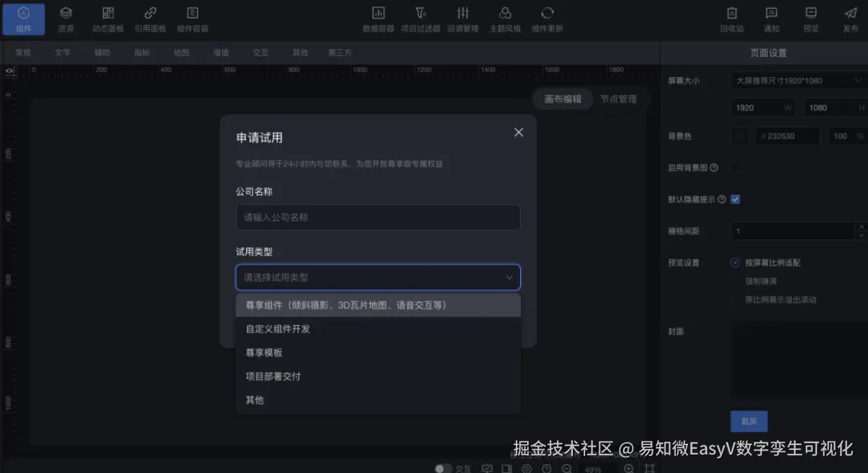Decrease 栅格间距 with the down stepper
Viewport: 868px width, 473px height.
click(861, 235)
